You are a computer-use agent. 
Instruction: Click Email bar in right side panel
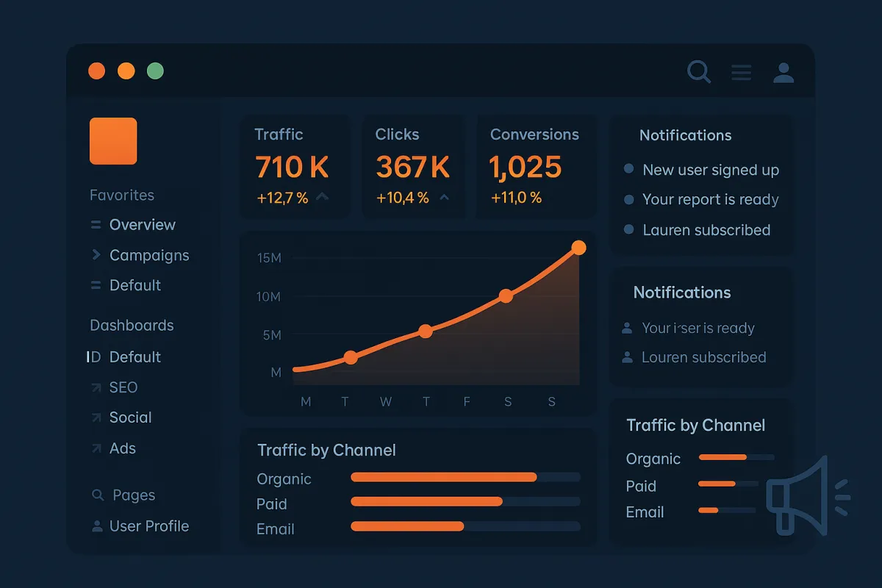708,510
